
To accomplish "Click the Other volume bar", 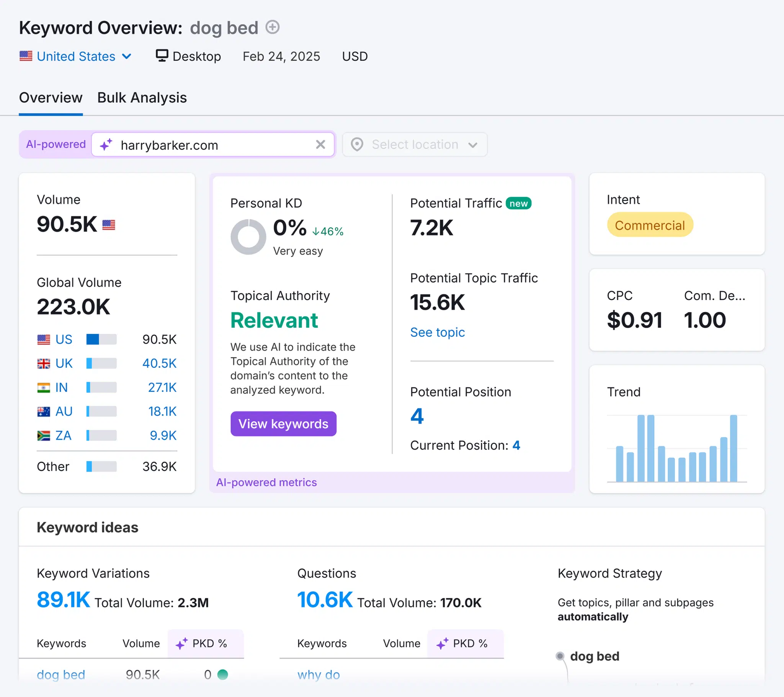I will (x=101, y=467).
